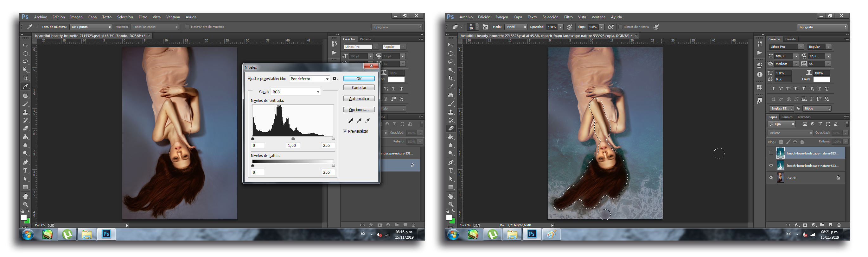Open the Flujo dropdown in right options bar

point(602,27)
